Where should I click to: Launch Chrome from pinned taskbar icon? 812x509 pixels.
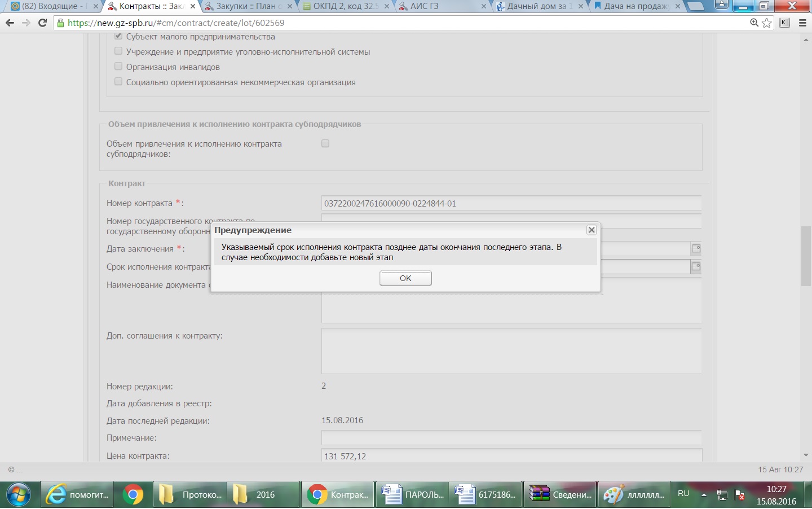click(x=133, y=495)
